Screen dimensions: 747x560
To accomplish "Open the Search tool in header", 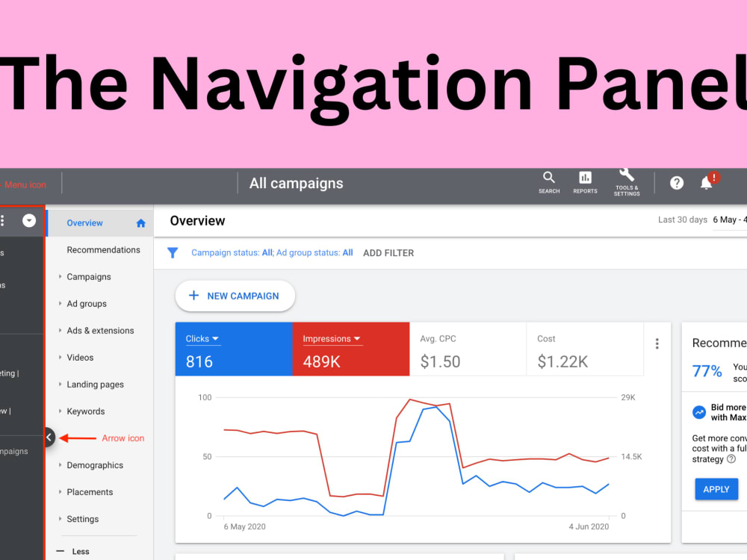I will [x=549, y=183].
